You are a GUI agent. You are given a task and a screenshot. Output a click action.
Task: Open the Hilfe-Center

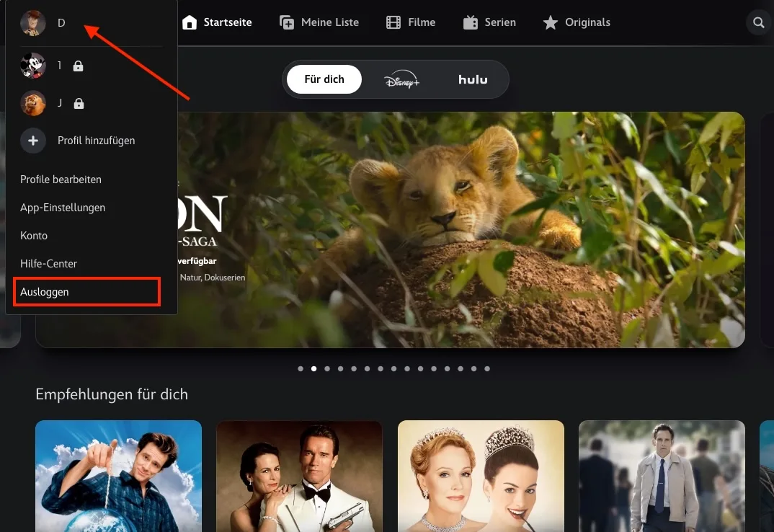(48, 264)
